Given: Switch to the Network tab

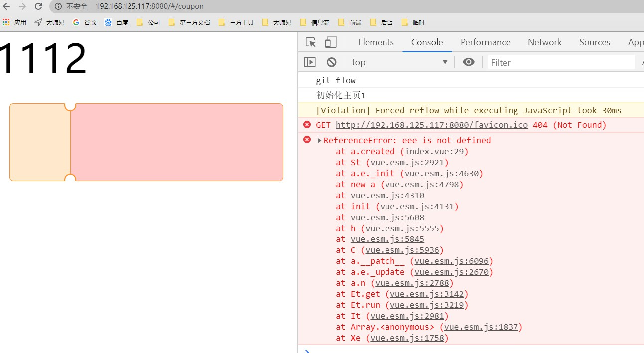Looking at the screenshot, I should [x=544, y=42].
